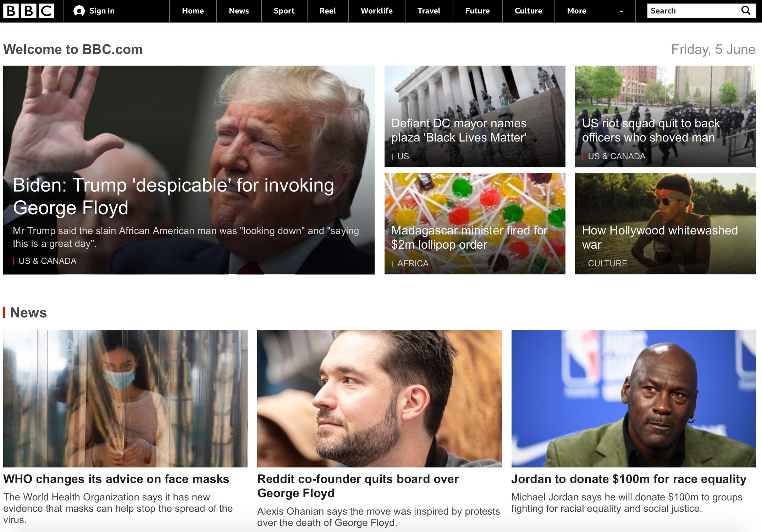Click the Michael Jordan photo thumbnail
This screenshot has height=532, width=762.
pos(633,398)
